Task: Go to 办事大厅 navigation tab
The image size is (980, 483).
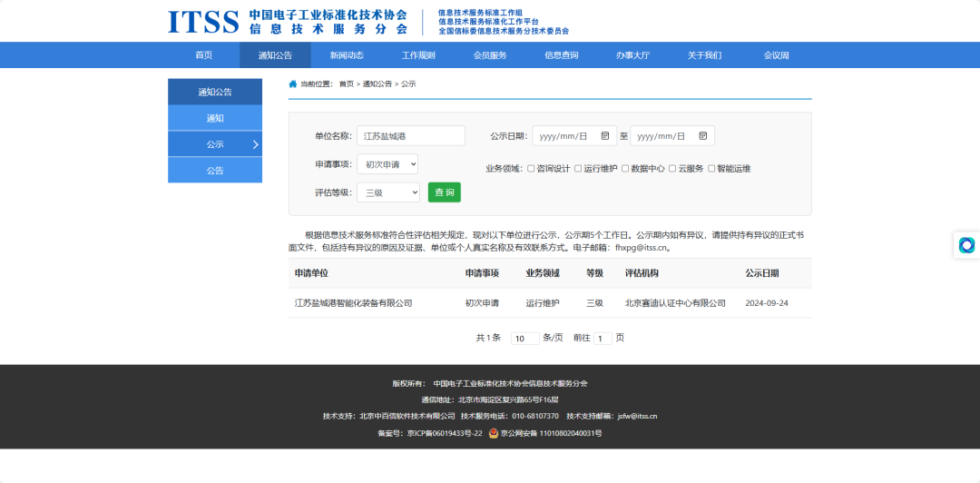Action: 632,55
